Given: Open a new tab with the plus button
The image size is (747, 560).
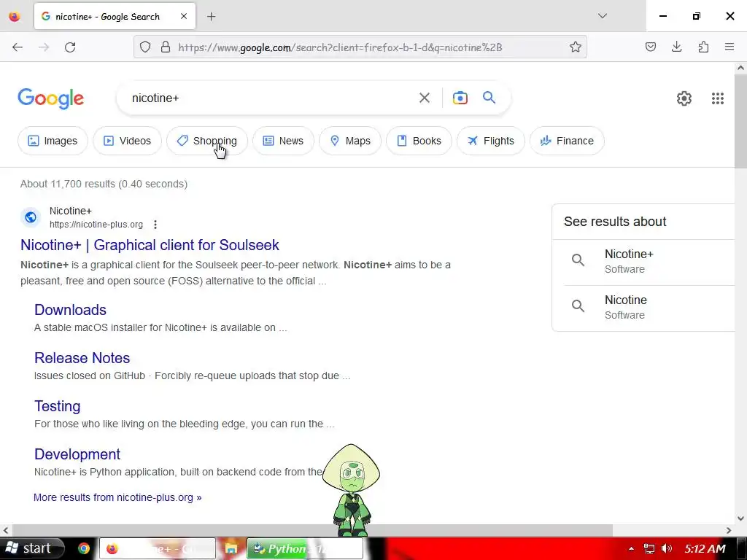Looking at the screenshot, I should click(x=212, y=17).
